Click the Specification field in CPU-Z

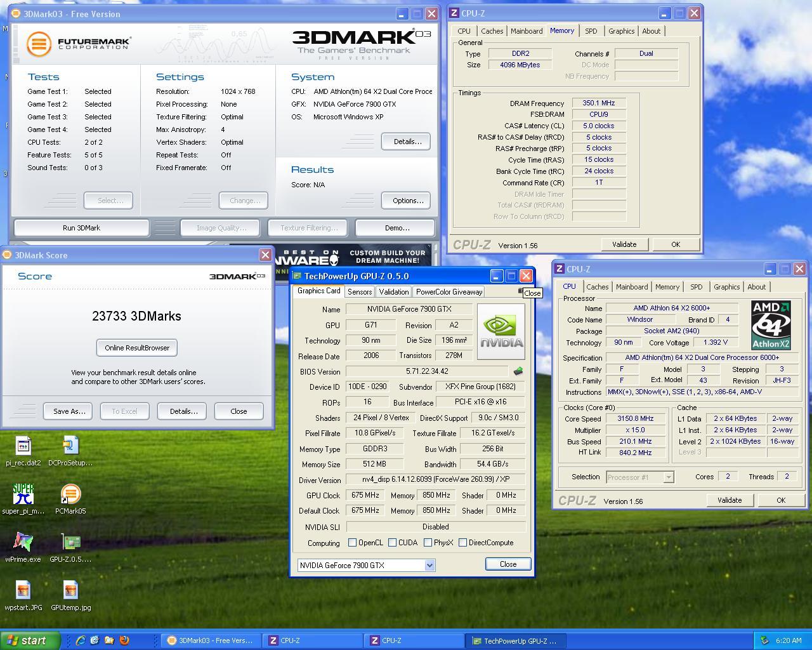[702, 357]
